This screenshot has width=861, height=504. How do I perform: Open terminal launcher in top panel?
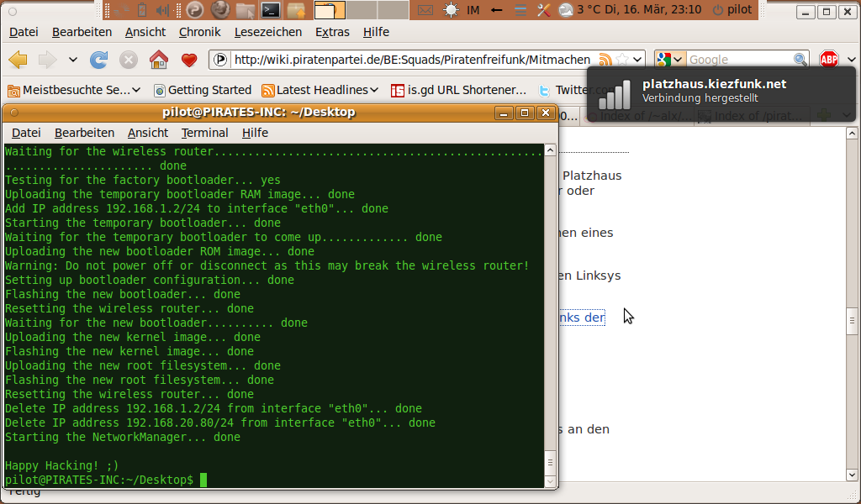271,10
